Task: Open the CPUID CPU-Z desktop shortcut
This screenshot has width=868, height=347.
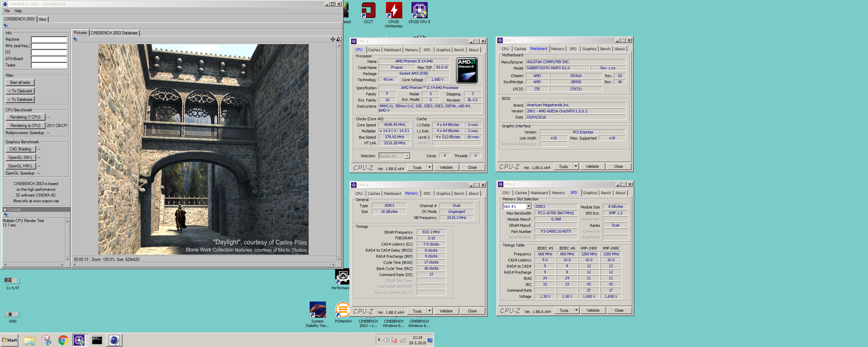Action: [420, 13]
